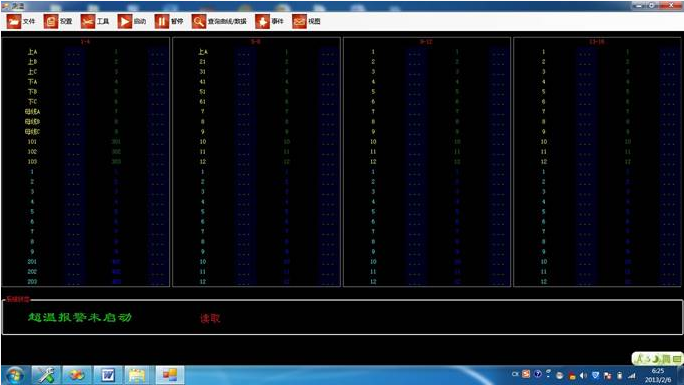Screen dimensions: 684x385
Task: Open 查询曲线/数据 magnifier query icon
Action: pyautogui.click(x=198, y=21)
